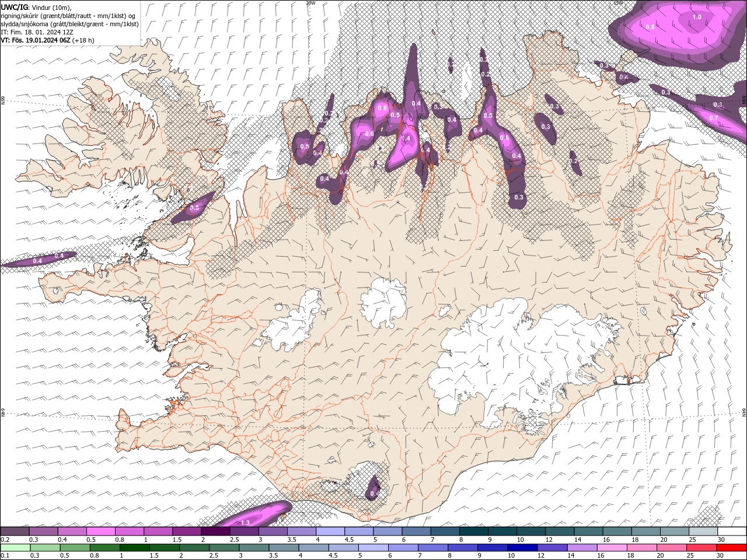The height and width of the screenshot is (560, 747).
Task: Pick bottom-row legend swatch between 25 and 30
Action: click(x=701, y=547)
